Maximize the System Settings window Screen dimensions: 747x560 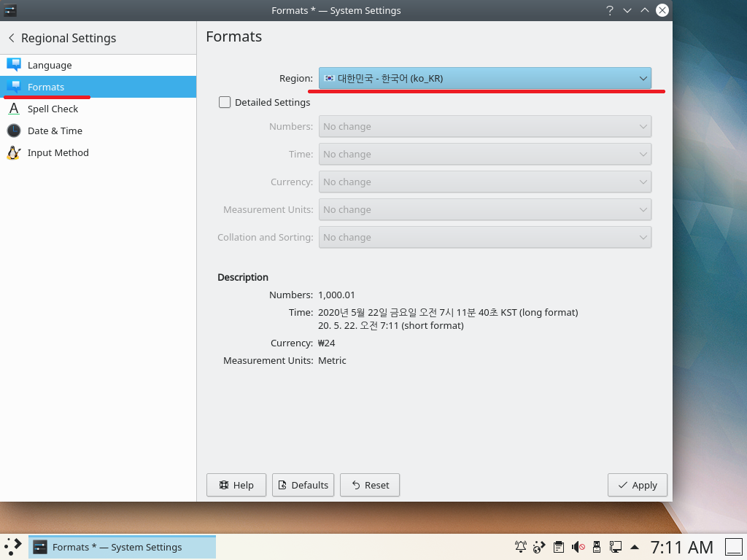pyautogui.click(x=645, y=10)
